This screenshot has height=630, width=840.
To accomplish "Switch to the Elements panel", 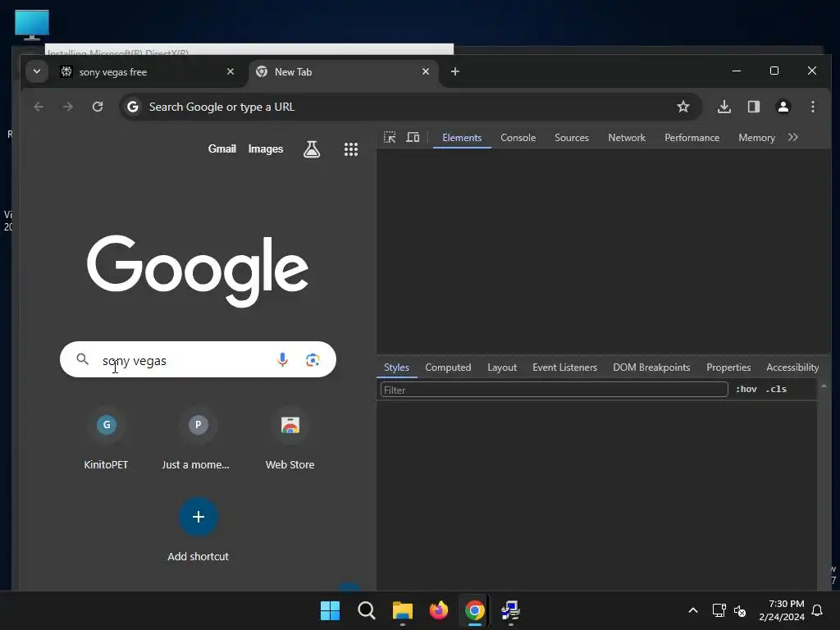I will 462,138.
